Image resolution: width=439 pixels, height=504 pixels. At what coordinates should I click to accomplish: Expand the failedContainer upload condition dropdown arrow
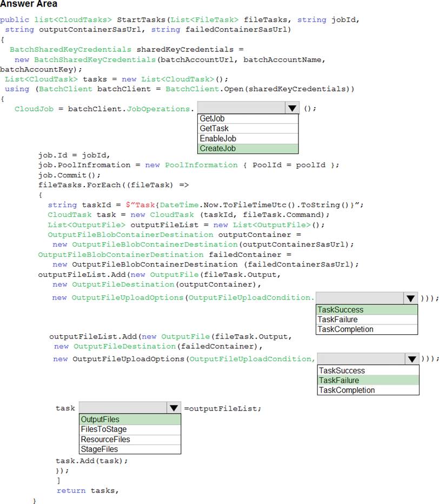412,359
